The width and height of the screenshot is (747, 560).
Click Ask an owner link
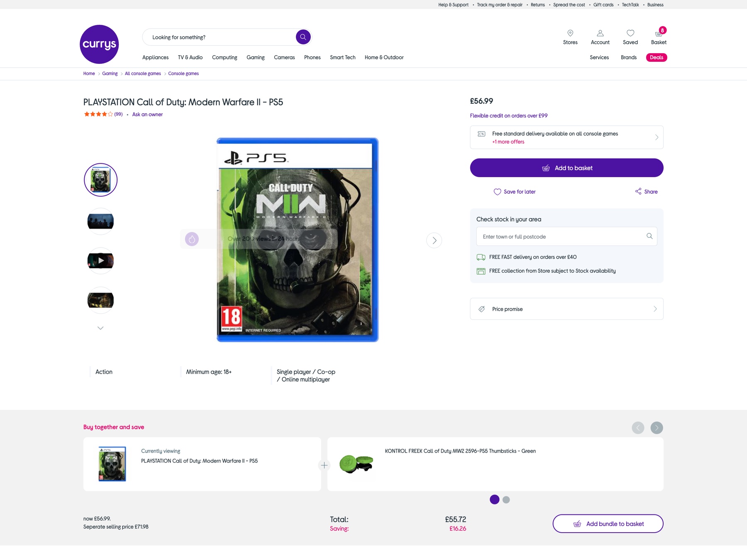pyautogui.click(x=147, y=114)
